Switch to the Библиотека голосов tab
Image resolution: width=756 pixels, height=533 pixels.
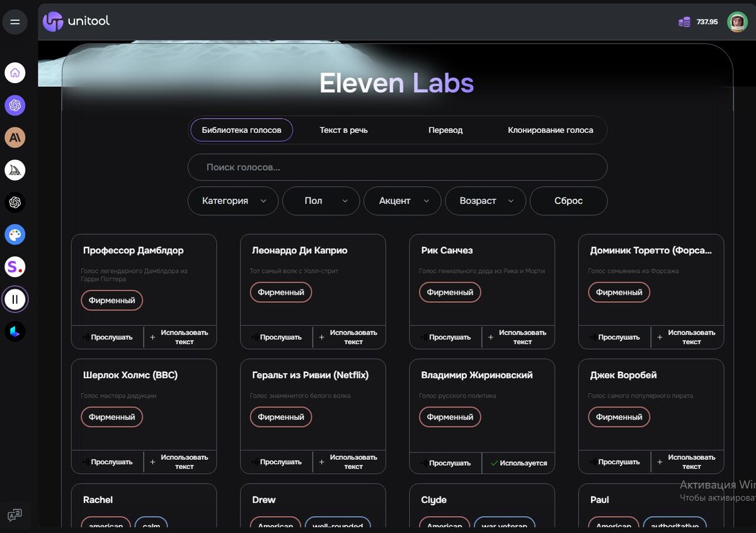241,130
